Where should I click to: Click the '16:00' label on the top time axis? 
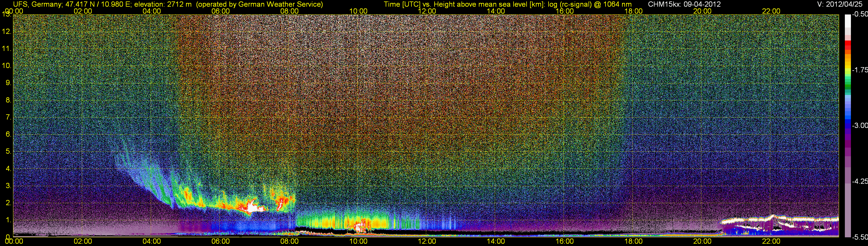click(x=565, y=11)
